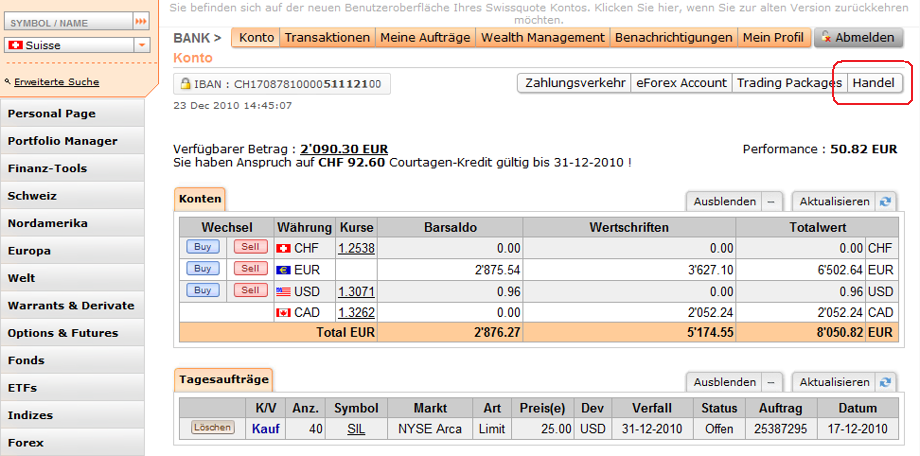The height and width of the screenshot is (456, 920).
Task: Open the USD rate 1.3071 link
Action: (x=357, y=291)
